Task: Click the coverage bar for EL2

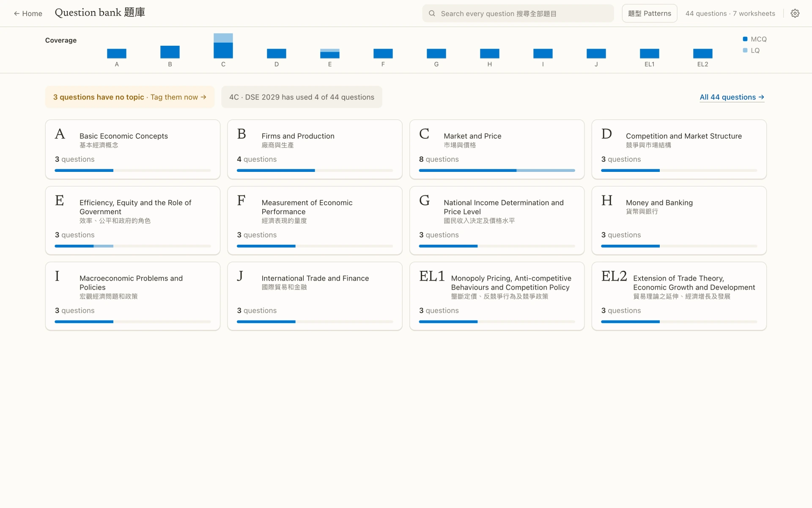Action: click(703, 54)
